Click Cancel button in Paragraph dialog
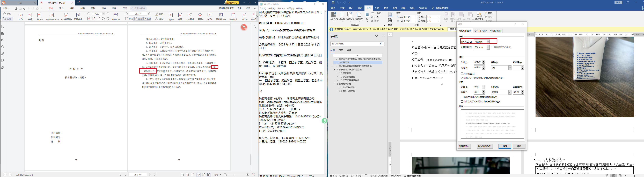644x177 pixels. tap(519, 146)
